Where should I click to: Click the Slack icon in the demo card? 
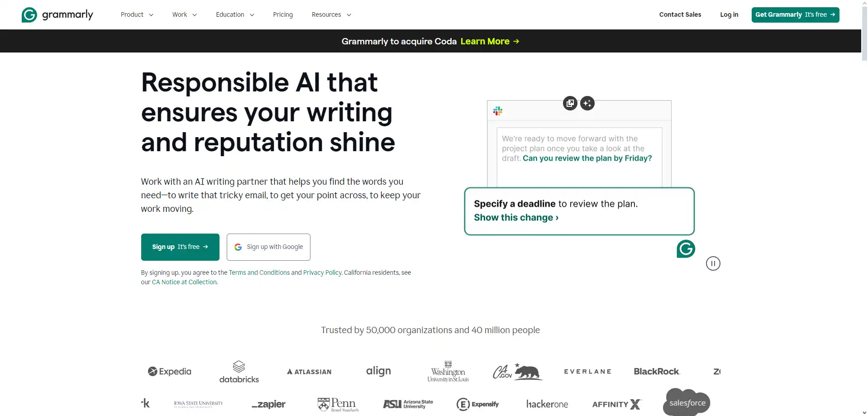click(x=498, y=111)
